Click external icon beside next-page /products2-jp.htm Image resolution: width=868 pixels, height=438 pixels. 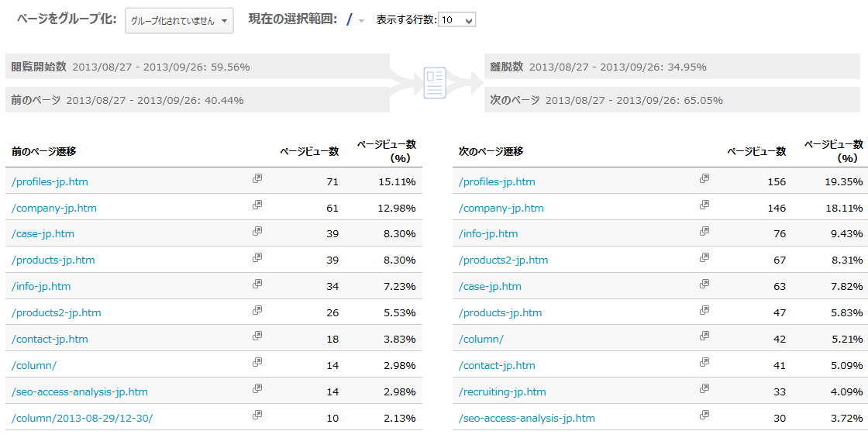point(704,257)
